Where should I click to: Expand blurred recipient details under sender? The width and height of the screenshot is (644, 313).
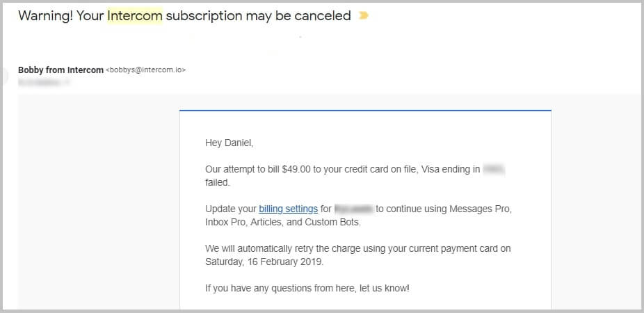click(x=45, y=83)
